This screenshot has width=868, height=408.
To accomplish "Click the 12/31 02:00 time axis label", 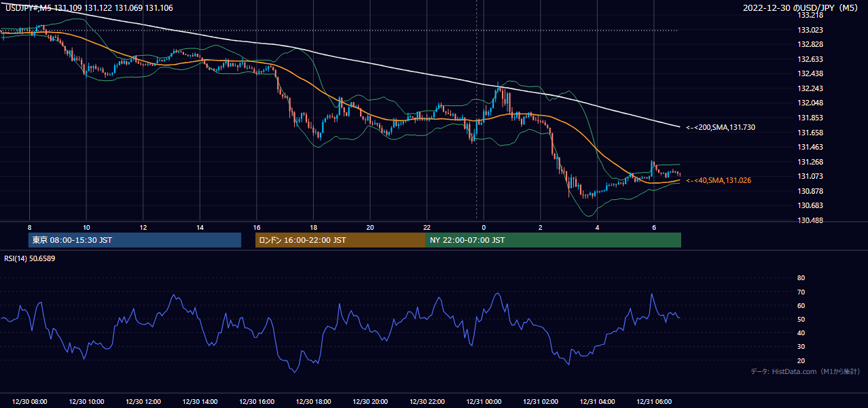I will click(540, 402).
